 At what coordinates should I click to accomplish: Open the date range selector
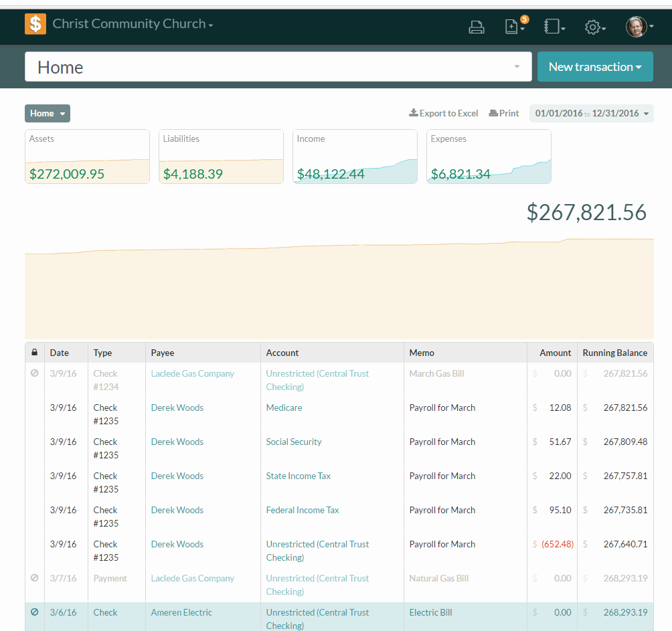point(591,114)
